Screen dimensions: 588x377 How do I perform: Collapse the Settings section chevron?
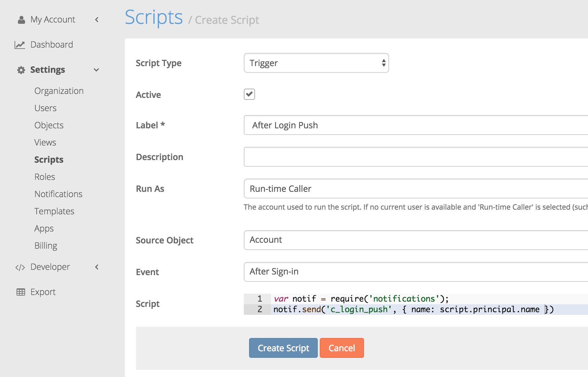(96, 70)
